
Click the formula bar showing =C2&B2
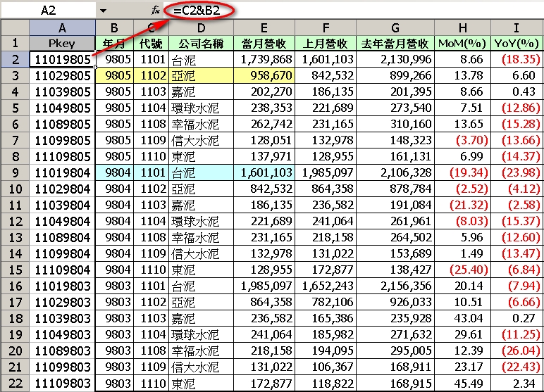click(353, 11)
